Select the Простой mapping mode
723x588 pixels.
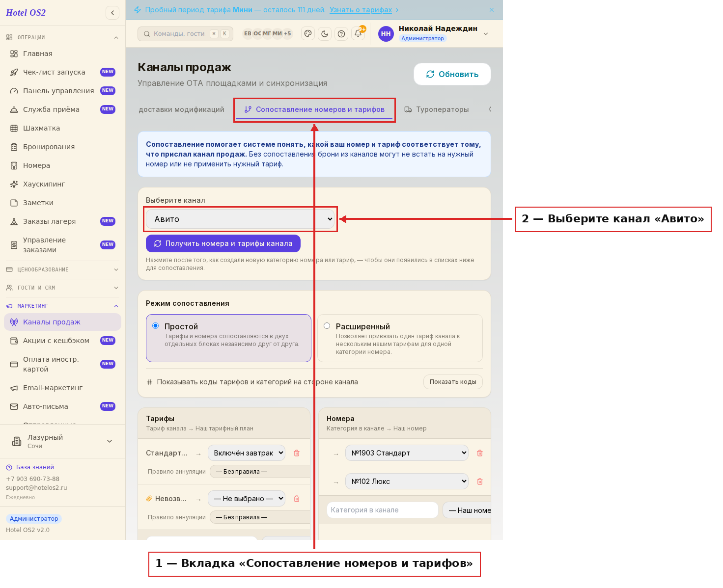coord(228,338)
